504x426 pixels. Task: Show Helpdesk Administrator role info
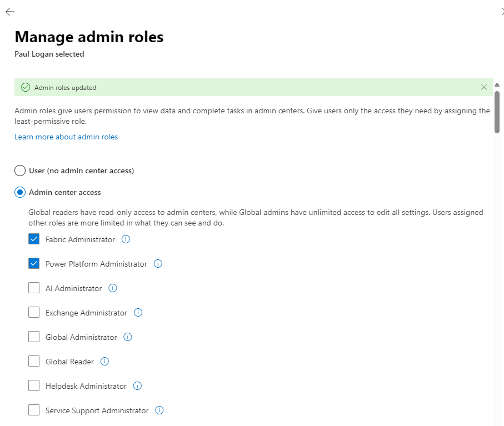click(x=137, y=386)
